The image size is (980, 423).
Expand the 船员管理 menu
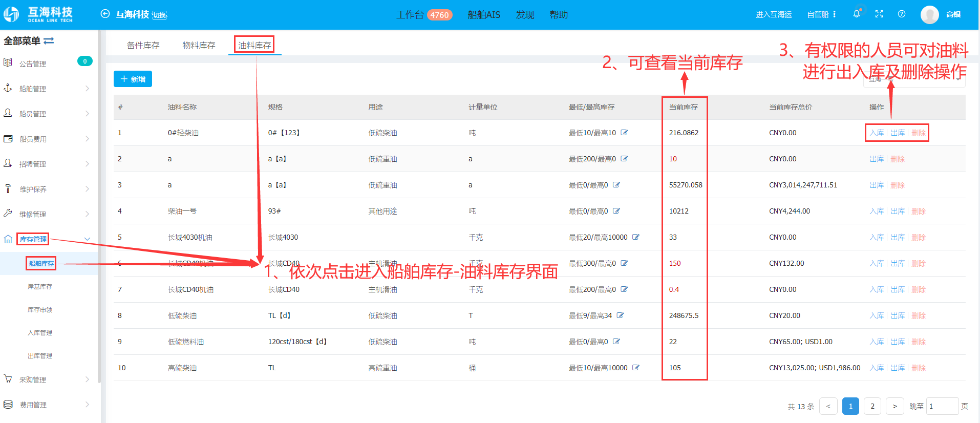[87, 114]
